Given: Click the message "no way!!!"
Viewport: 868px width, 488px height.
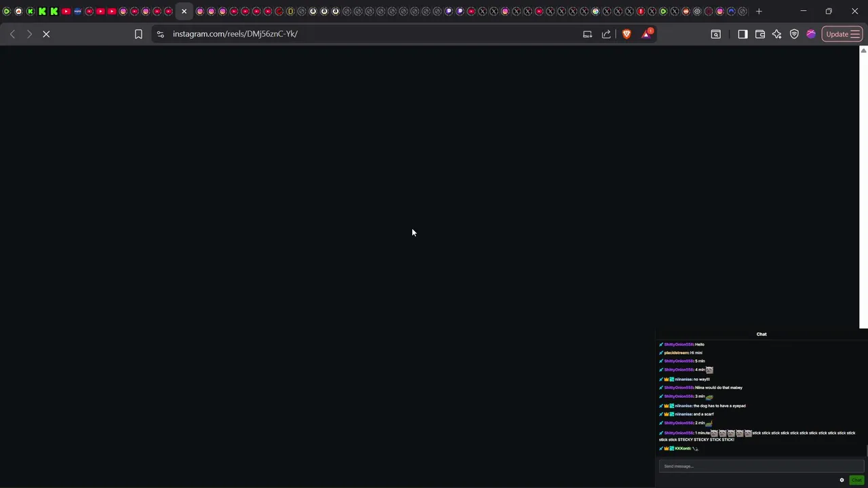Looking at the screenshot, I should pyautogui.click(x=702, y=379).
